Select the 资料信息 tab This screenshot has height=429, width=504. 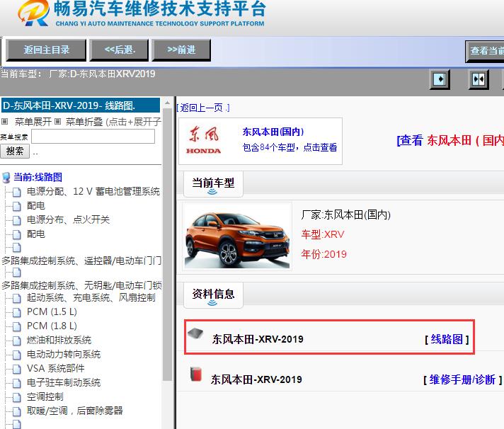click(x=213, y=294)
